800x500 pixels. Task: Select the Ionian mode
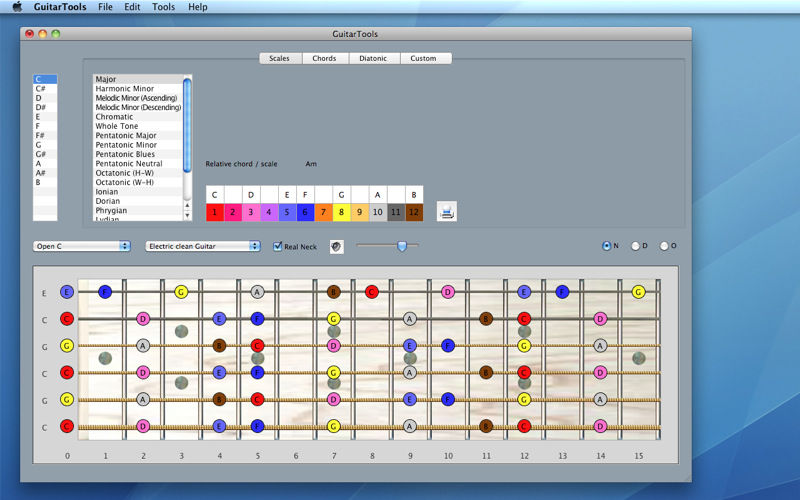[x=138, y=192]
